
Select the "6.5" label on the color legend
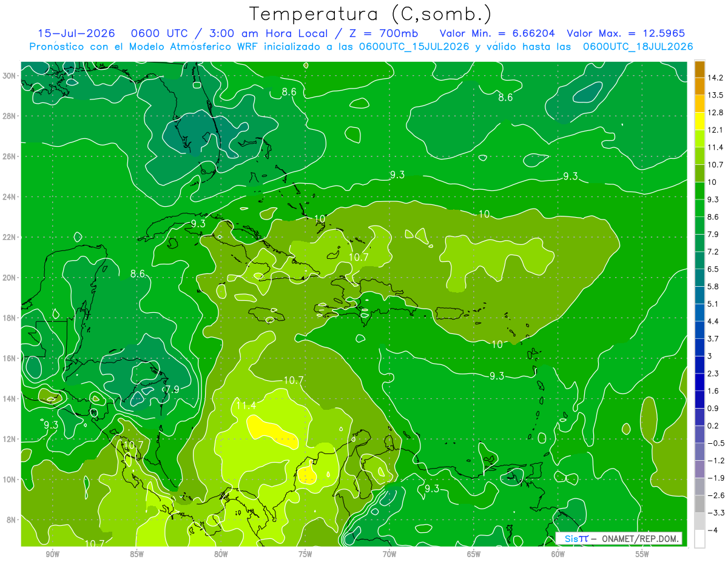pos(713,269)
